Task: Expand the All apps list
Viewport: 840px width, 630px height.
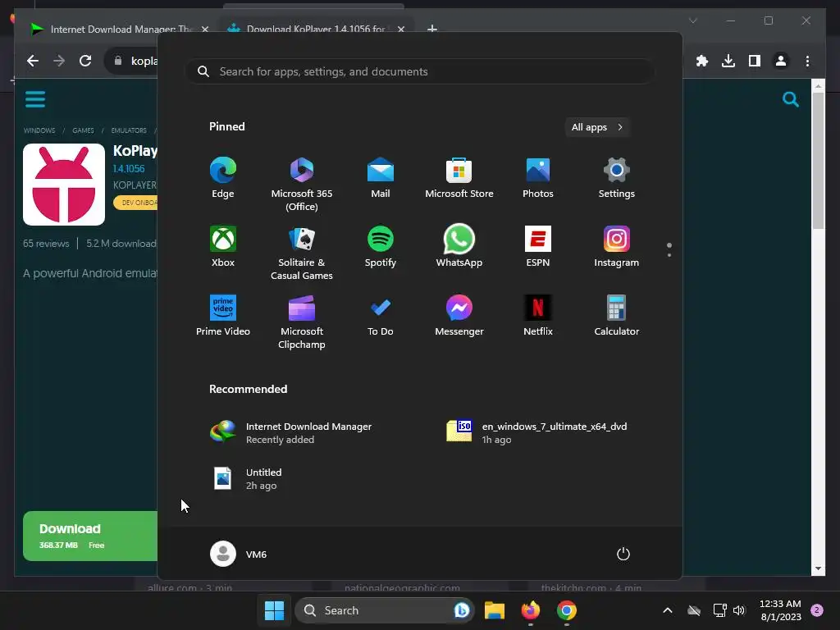Action: (597, 127)
